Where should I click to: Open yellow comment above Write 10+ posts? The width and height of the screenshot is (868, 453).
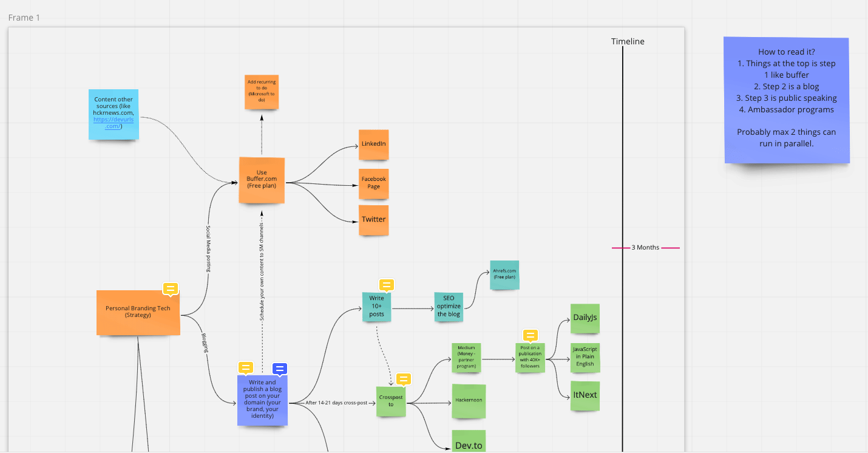(387, 285)
